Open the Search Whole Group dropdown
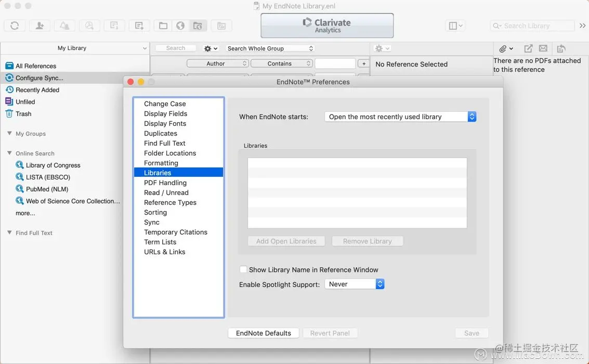The image size is (589, 364). pos(270,48)
